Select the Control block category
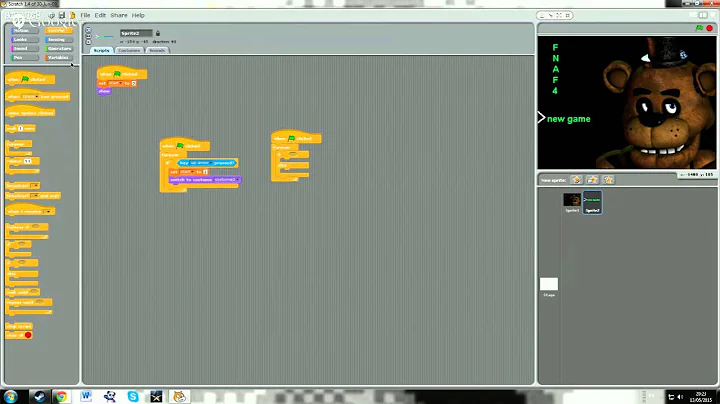The image size is (720, 404). click(x=59, y=30)
